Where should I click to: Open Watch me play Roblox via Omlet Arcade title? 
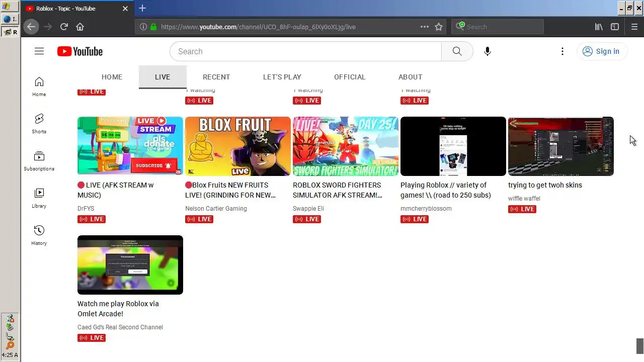118,309
